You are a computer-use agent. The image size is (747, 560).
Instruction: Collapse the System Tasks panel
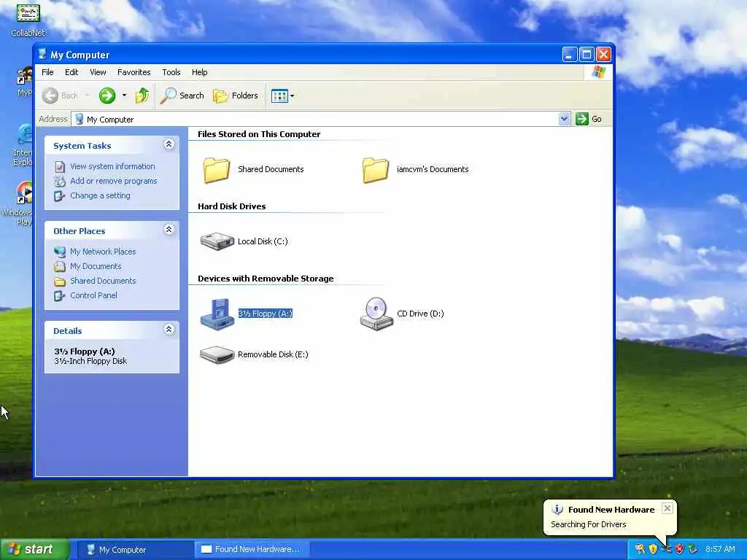coord(169,144)
